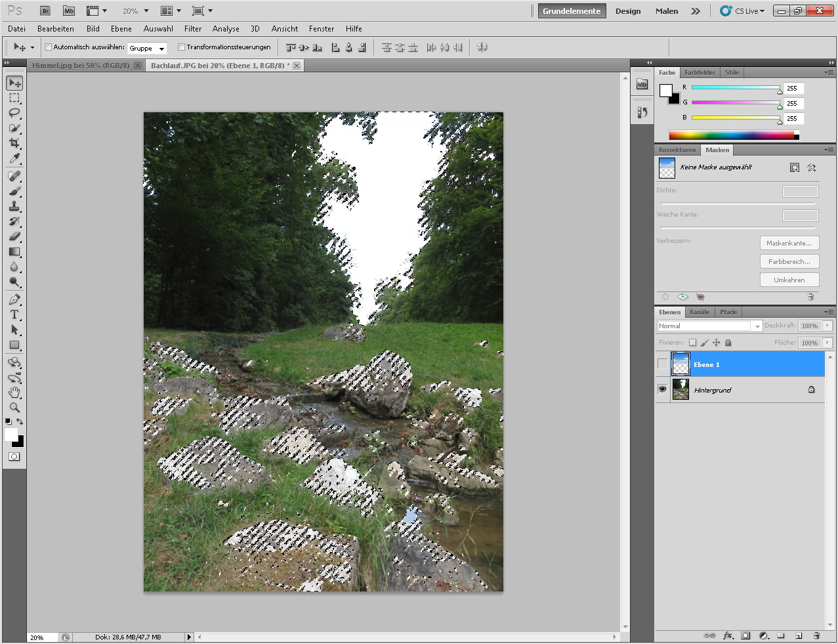The image size is (838, 644).
Task: Open the Gruppe auto-select dropdown
Action: tap(147, 48)
